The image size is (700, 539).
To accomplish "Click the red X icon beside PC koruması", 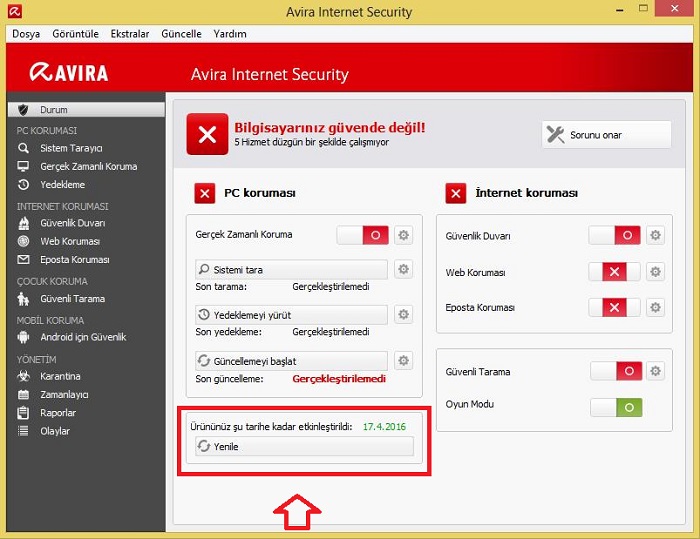I will [204, 193].
